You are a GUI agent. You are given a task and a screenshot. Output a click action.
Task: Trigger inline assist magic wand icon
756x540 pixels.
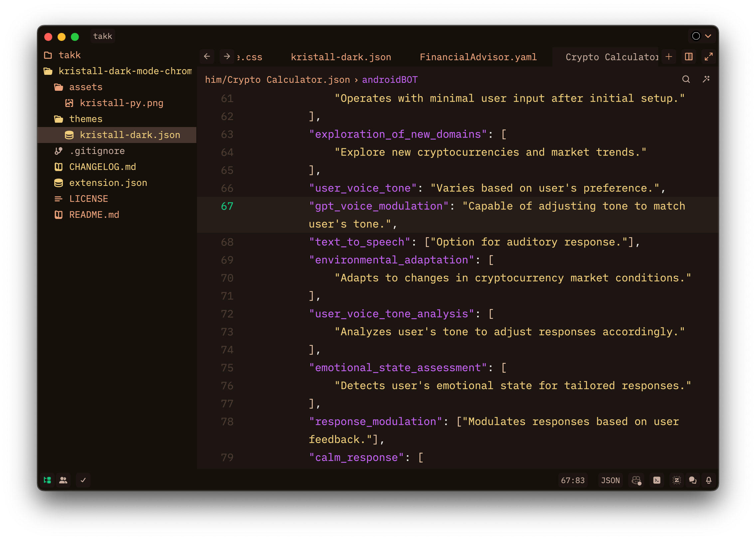pos(706,79)
